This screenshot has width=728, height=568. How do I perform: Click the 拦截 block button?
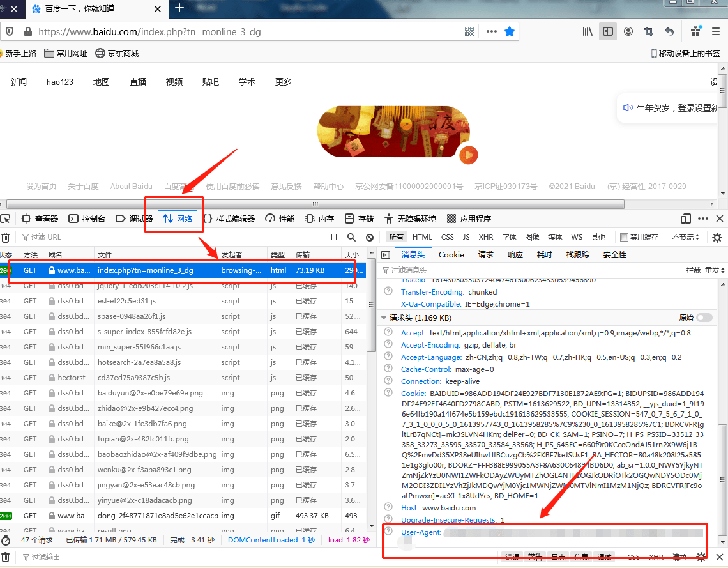click(693, 270)
